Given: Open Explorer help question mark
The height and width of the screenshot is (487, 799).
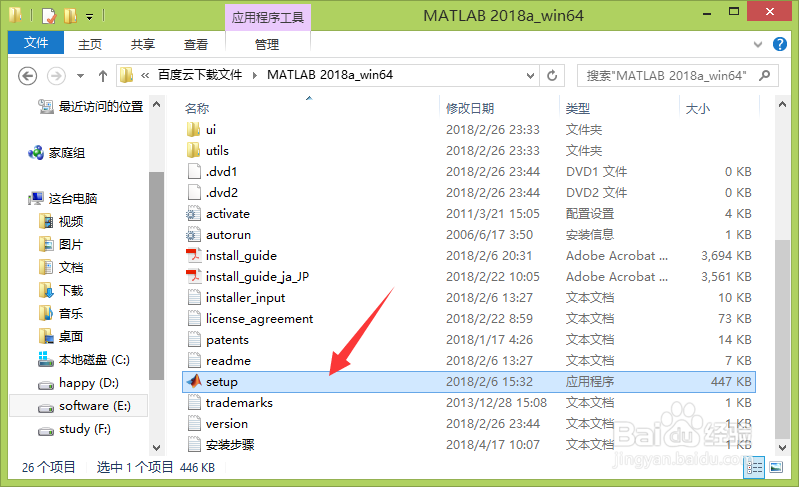Looking at the screenshot, I should [780, 44].
